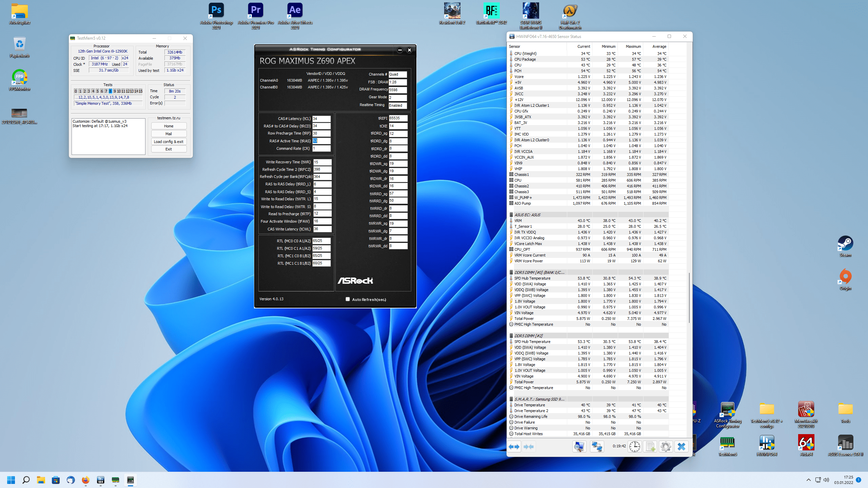
Task: Click the CPU Package sensor row
Action: (x=588, y=59)
